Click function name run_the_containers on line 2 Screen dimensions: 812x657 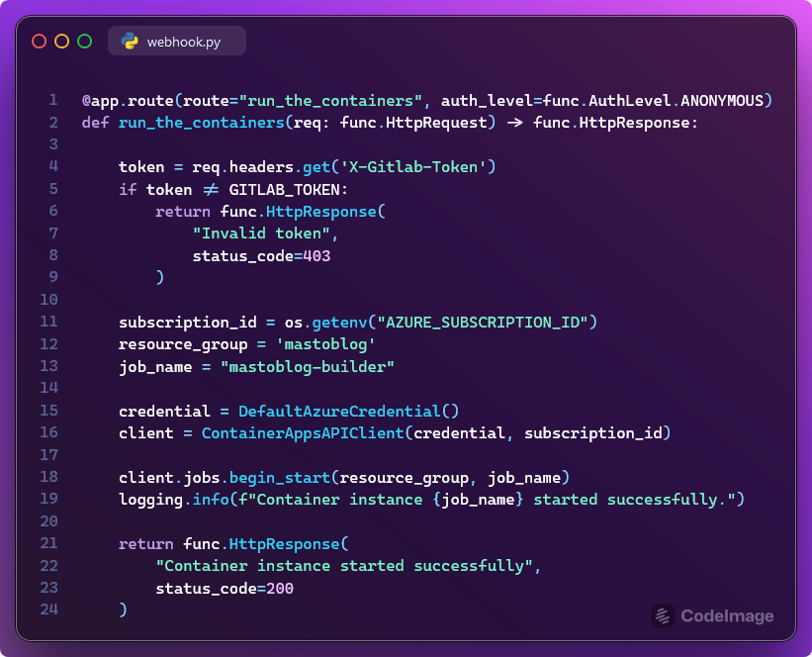201,123
